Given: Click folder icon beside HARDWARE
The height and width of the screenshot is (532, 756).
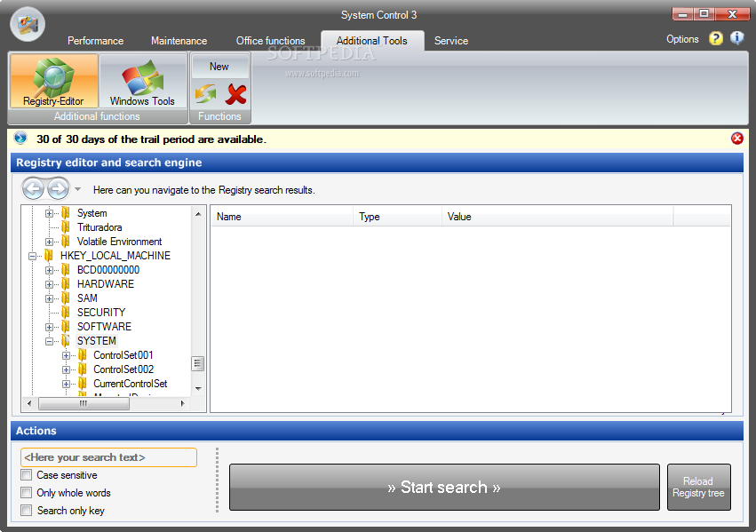Looking at the screenshot, I should [x=66, y=284].
